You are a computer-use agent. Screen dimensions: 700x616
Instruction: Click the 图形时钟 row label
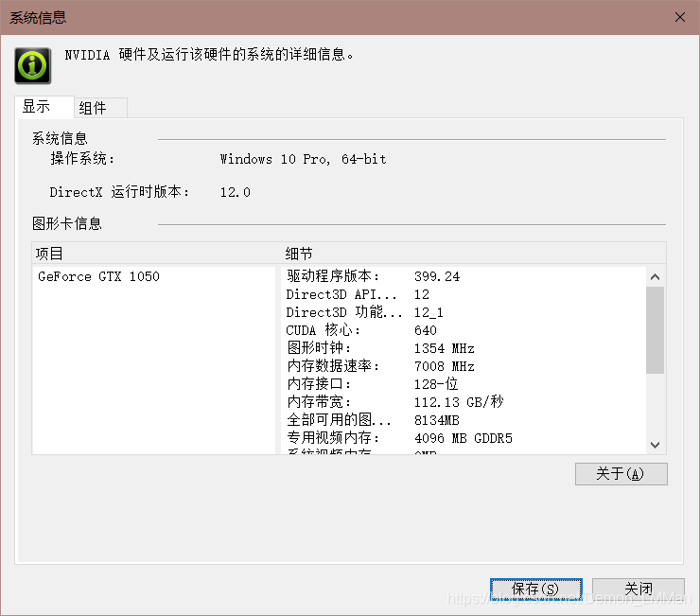[319, 348]
